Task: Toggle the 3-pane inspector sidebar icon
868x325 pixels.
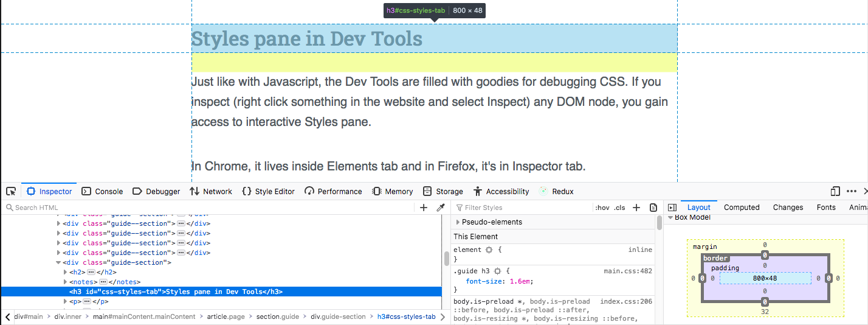Action: [x=672, y=208]
